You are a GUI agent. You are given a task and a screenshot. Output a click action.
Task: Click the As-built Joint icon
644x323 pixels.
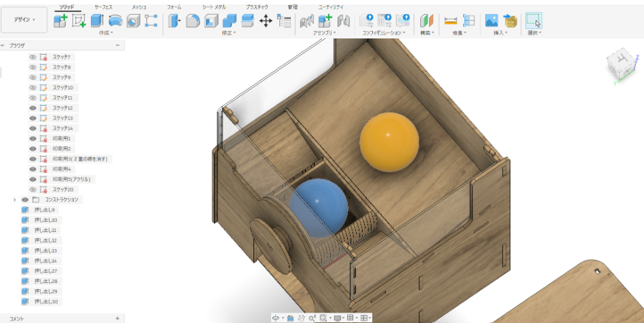coord(343,21)
